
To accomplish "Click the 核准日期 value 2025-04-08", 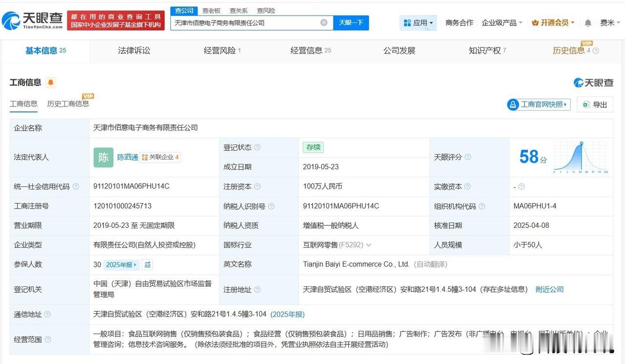I will click(532, 225).
